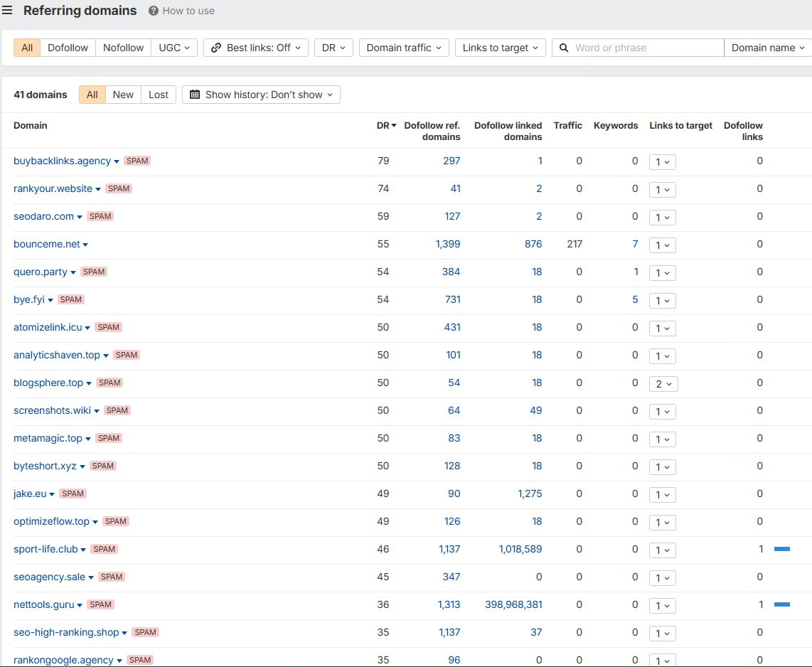Open the Domain traffic filter

point(404,48)
